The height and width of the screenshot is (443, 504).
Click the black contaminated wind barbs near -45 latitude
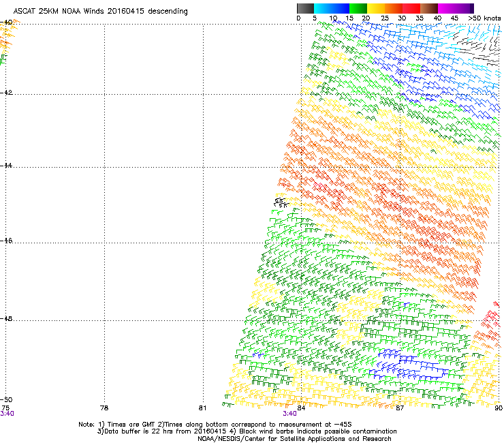coord(281,202)
